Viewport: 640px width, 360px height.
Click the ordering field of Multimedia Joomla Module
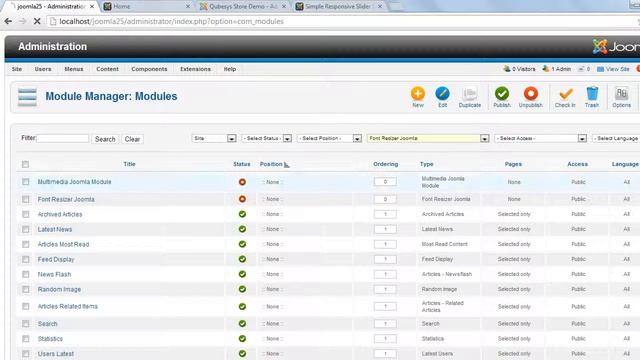[385, 182]
